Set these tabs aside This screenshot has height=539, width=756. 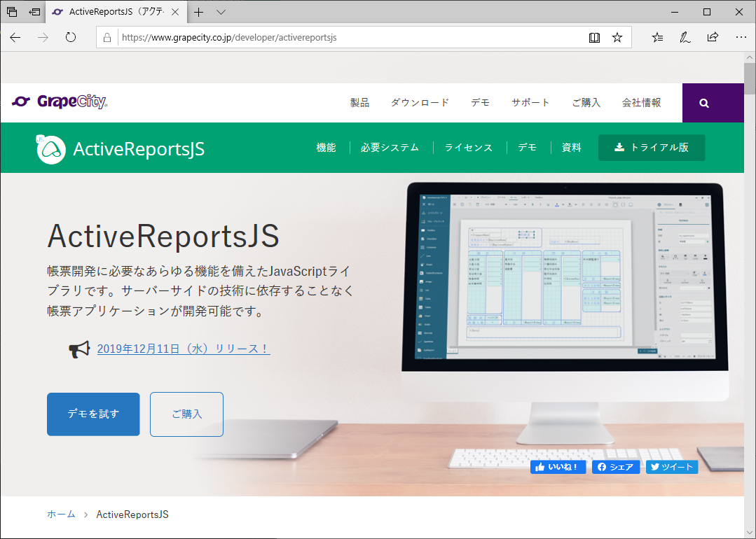coord(35,12)
